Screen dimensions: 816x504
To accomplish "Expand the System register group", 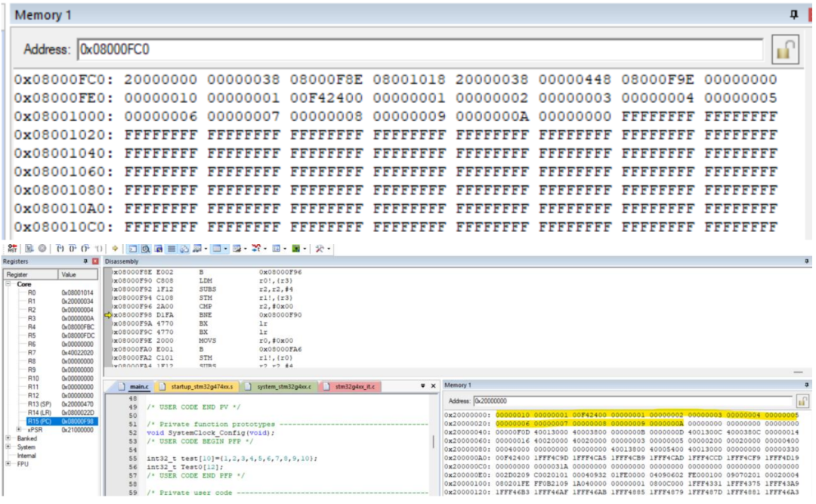I will 8,447.
